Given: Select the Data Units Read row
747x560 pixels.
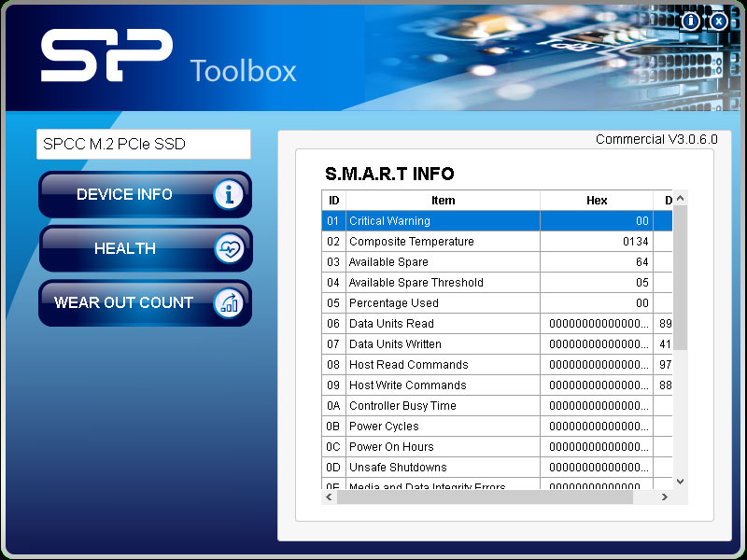Looking at the screenshot, I should (x=497, y=323).
